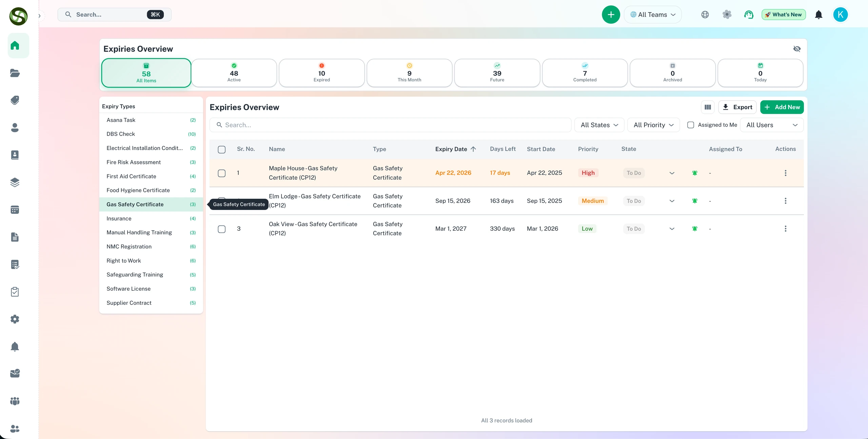Screen dimensions: 868x439
Task: Open the checklist form sidebar icon
Action: click(x=15, y=265)
